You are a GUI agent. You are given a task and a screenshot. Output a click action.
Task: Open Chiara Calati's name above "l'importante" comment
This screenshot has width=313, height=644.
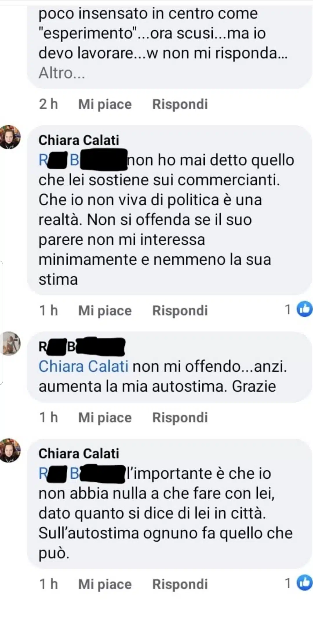pyautogui.click(x=79, y=453)
